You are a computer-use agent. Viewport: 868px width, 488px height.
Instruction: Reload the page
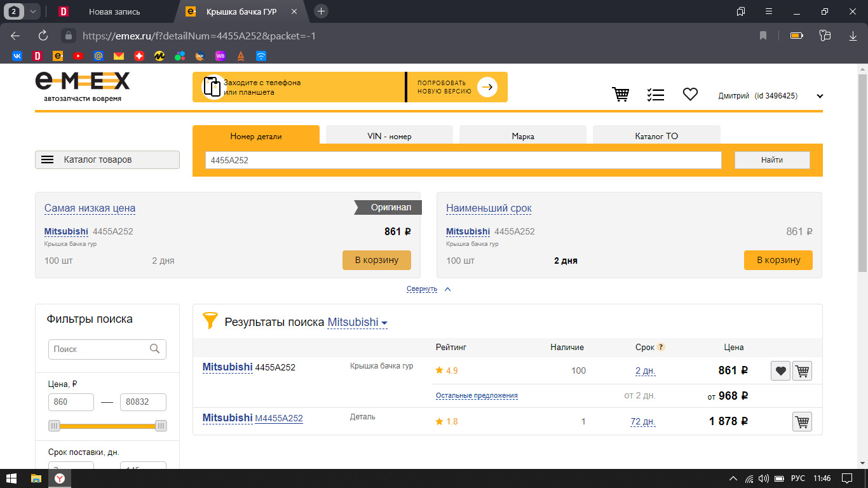point(43,36)
